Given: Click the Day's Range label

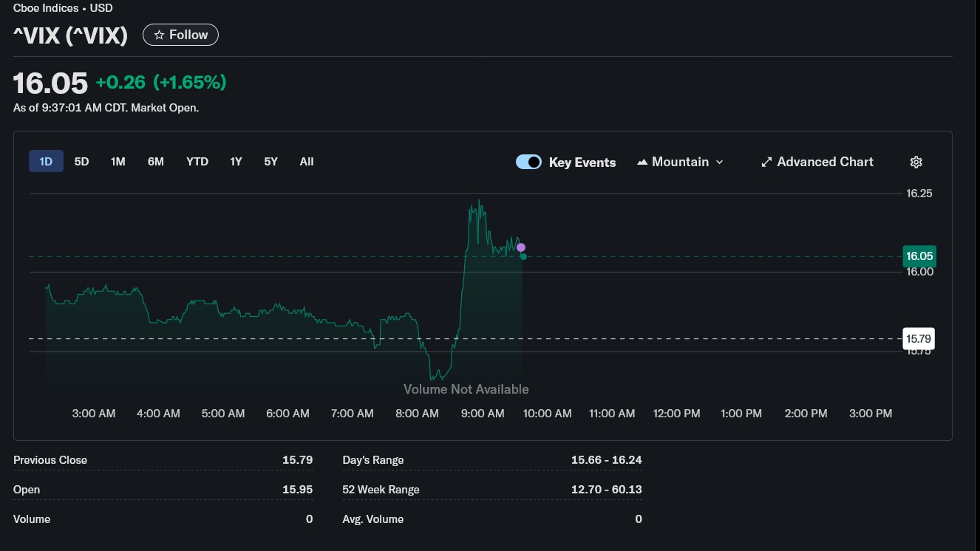Looking at the screenshot, I should click(373, 460).
